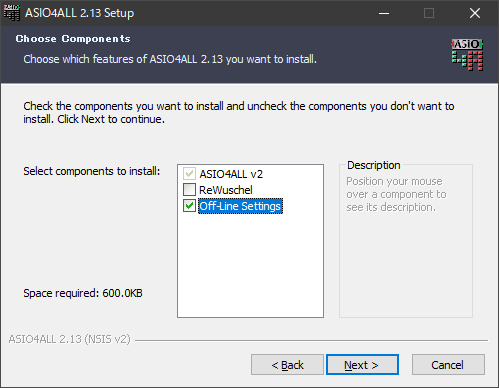Select the Off-Line Settings label
499x388 pixels.
pyautogui.click(x=240, y=206)
